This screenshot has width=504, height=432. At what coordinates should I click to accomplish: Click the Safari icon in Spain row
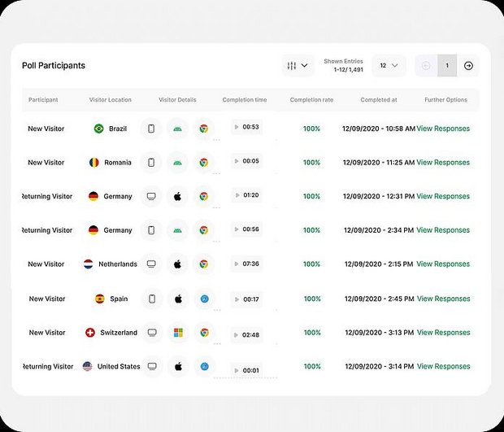[204, 299]
